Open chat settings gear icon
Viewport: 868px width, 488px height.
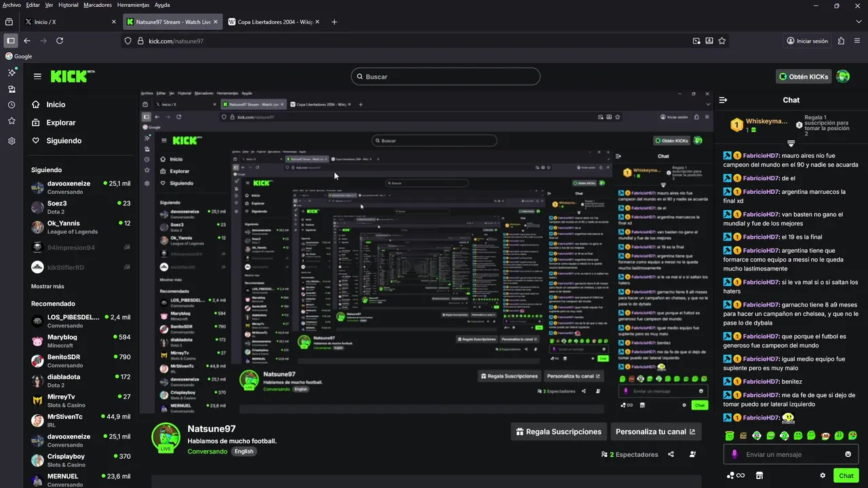[x=823, y=476]
